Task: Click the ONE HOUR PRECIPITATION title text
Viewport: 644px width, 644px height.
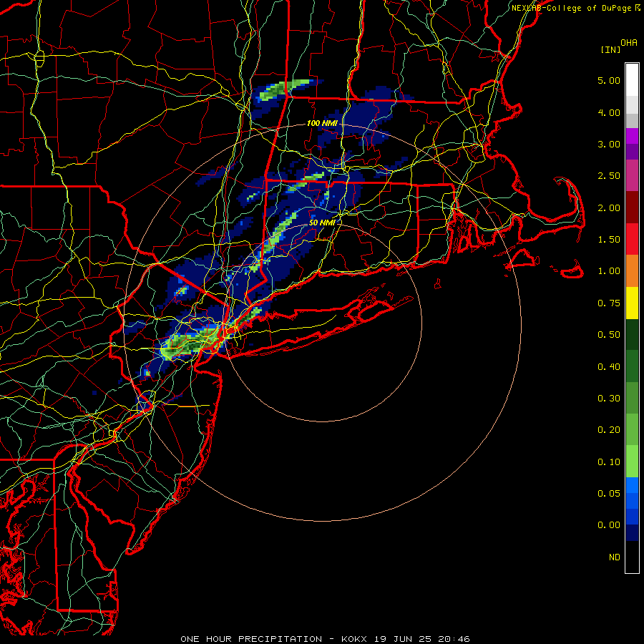Action: pyautogui.click(x=251, y=639)
